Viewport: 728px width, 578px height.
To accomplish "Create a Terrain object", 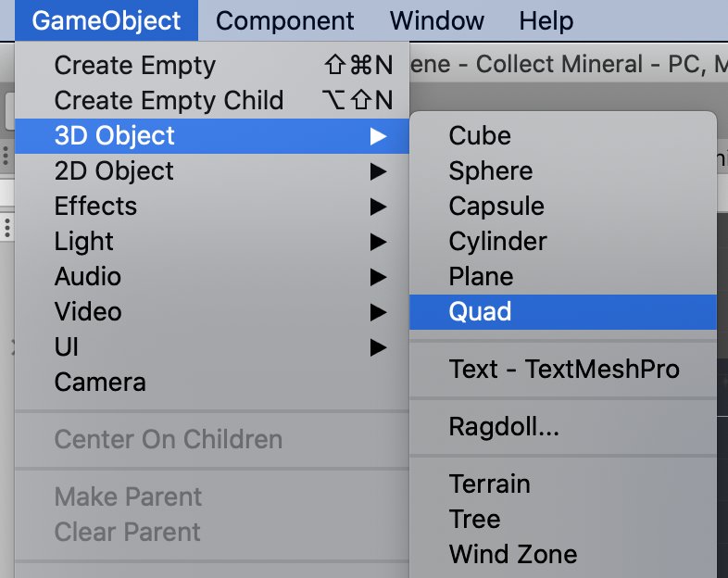I will point(489,484).
